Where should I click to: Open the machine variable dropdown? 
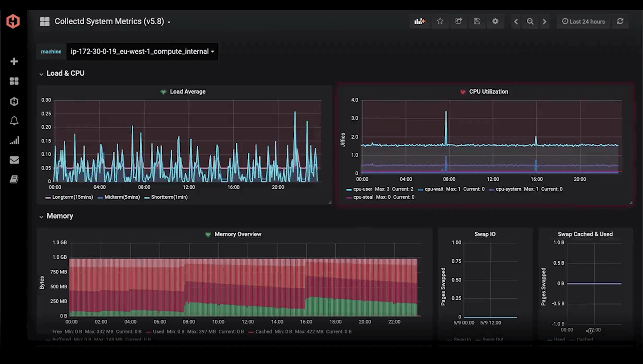coord(142,51)
